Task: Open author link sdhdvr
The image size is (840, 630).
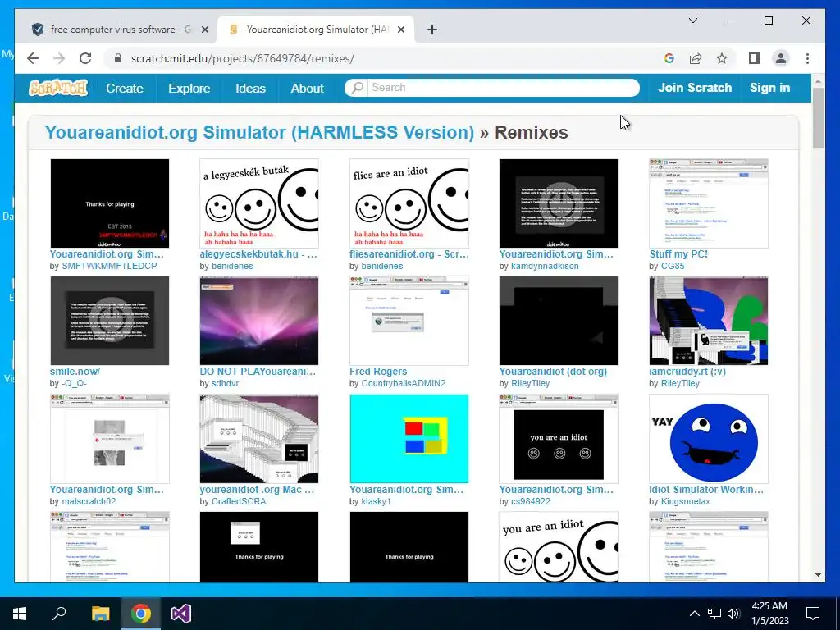Action: (x=225, y=383)
